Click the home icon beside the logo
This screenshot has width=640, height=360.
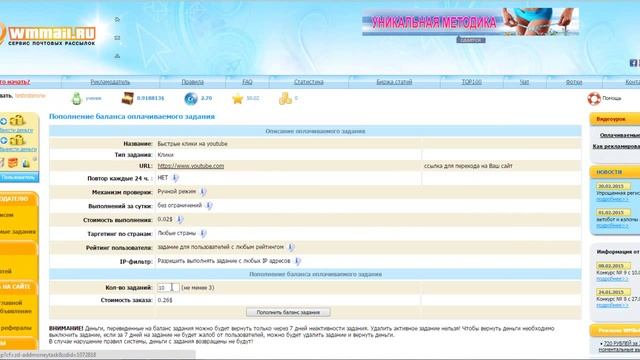tap(117, 19)
